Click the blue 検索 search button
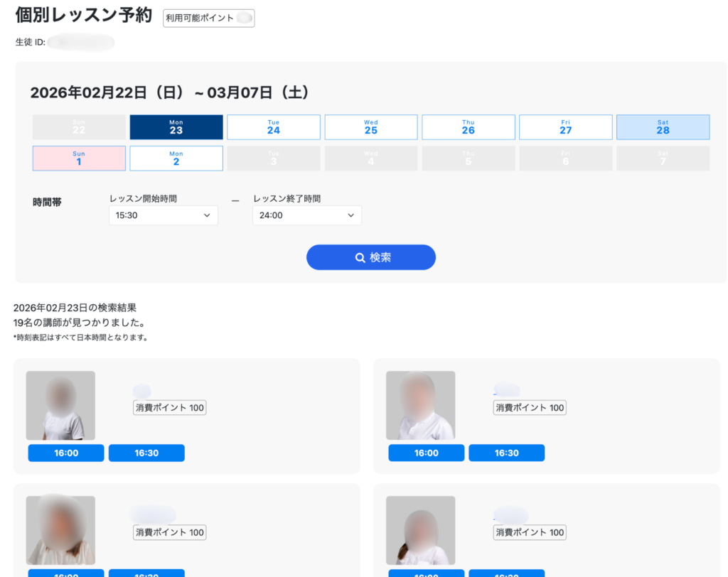Screen dimensions: 728x577 point(370,257)
